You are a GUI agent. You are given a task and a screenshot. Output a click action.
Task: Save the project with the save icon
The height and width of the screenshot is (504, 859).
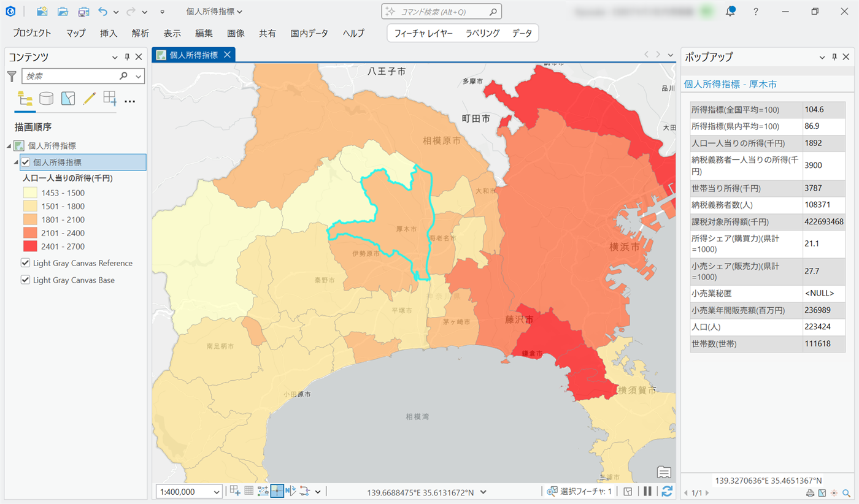coord(83,12)
